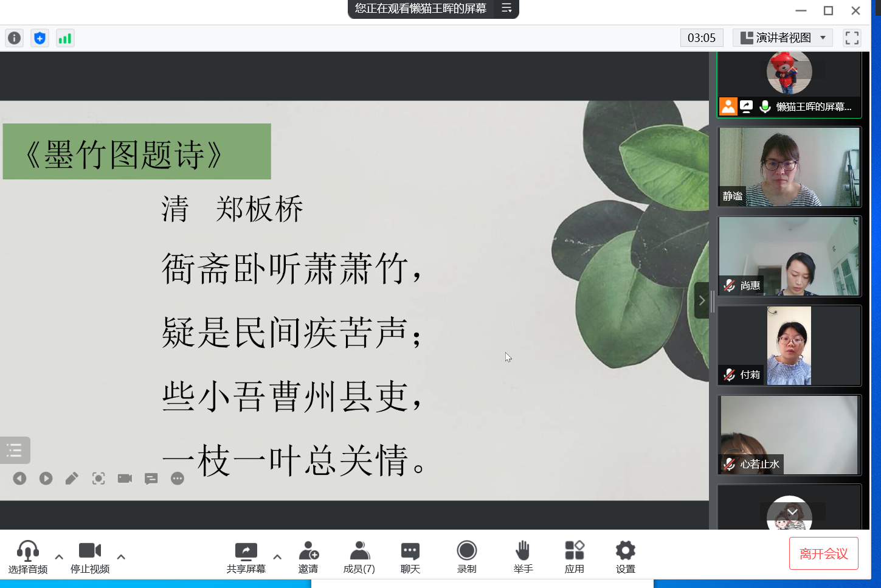Click screen sharing indicator icon on presenter tile
The image size is (881, 588).
747,106
